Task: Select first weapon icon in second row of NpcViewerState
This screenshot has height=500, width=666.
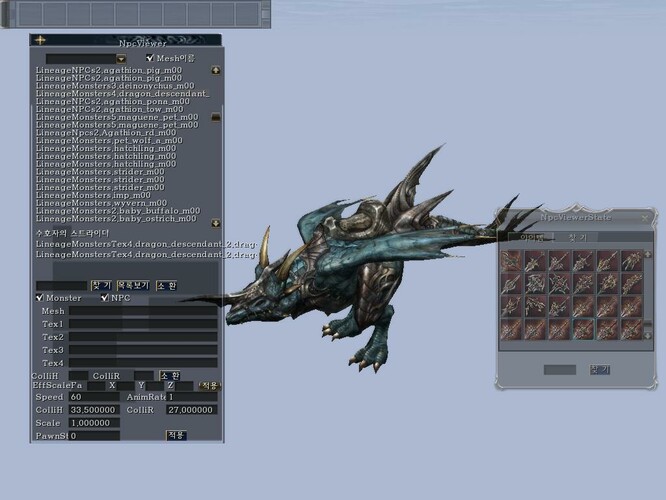Action: (x=511, y=283)
